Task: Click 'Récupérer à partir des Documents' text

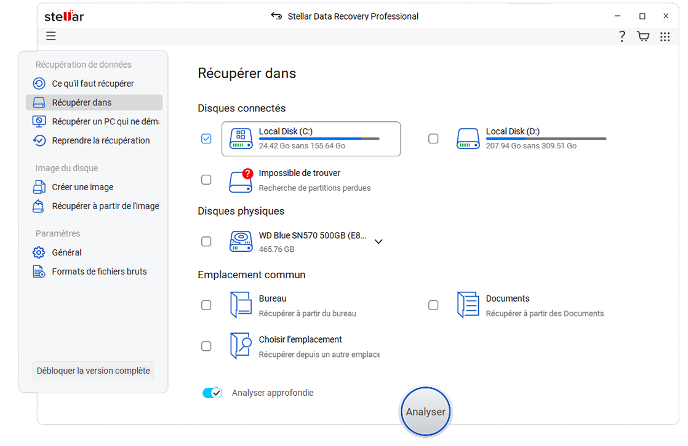Action: [x=545, y=313]
